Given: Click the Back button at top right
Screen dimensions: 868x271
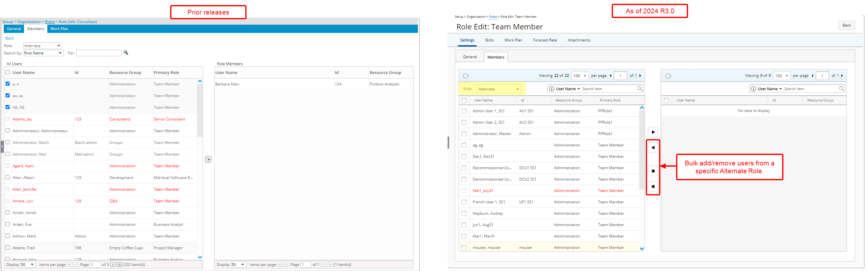Looking at the screenshot, I should click(847, 25).
